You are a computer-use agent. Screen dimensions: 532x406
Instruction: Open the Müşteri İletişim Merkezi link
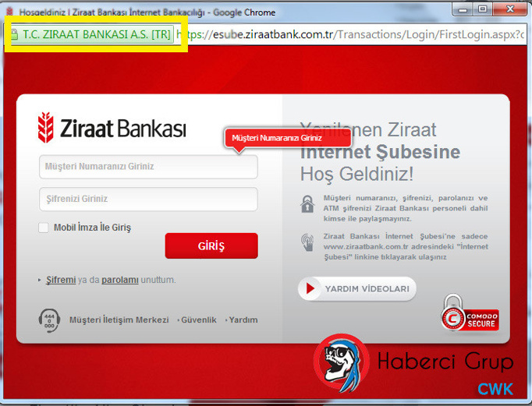pyautogui.click(x=119, y=320)
